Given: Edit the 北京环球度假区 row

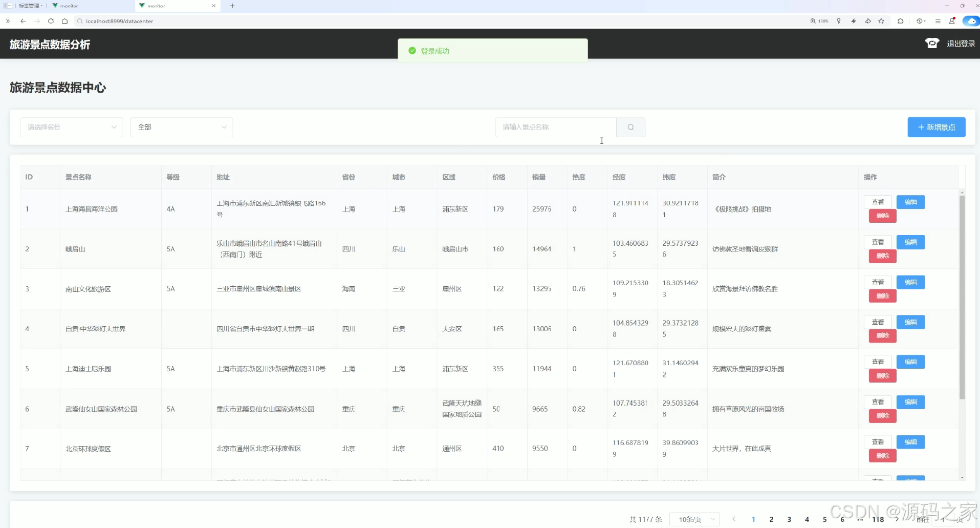Looking at the screenshot, I should click(910, 441).
